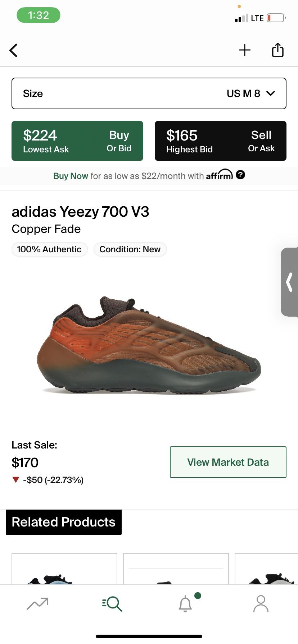Tap the Buy Now Affirm link
Viewport: 298px width, 644px height.
click(71, 176)
